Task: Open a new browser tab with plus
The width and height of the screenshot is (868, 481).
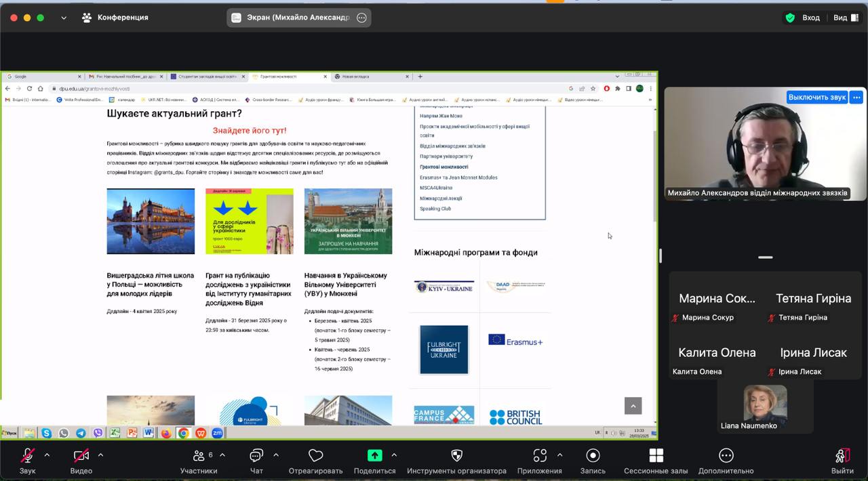Action: coord(420,77)
